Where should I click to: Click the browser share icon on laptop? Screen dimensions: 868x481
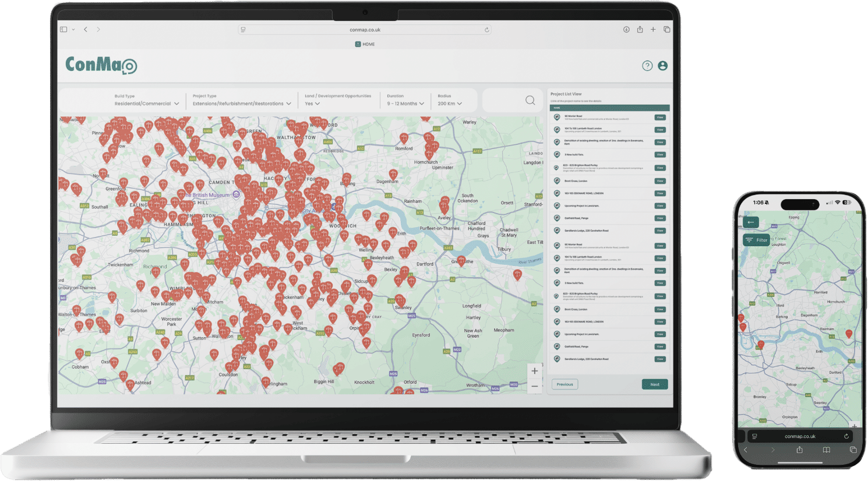pos(640,29)
